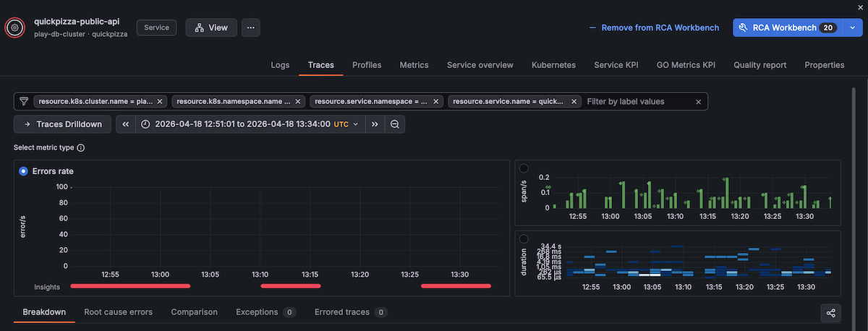Focus the Filter by label values field
This screenshot has height=331, width=868.
pyautogui.click(x=638, y=102)
